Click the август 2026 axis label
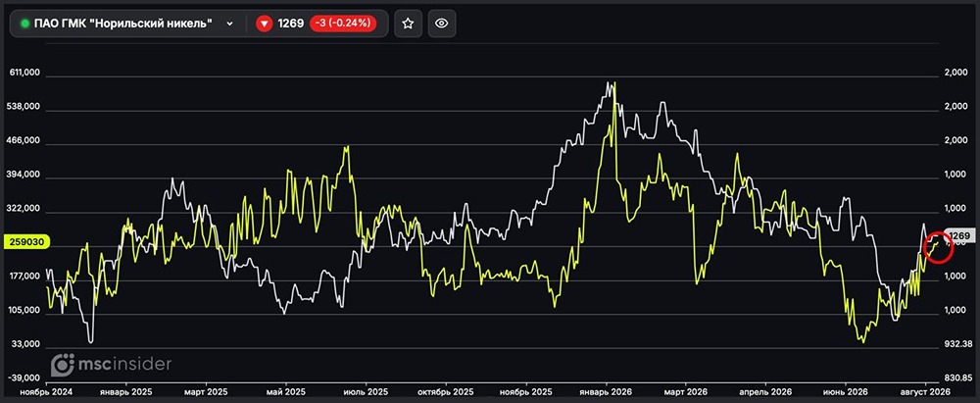The height and width of the screenshot is (403, 980). (x=925, y=390)
